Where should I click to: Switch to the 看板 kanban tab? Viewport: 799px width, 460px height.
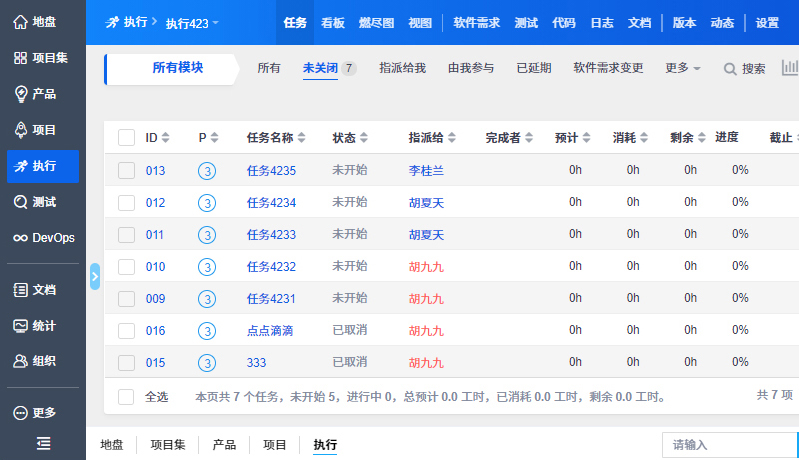[x=334, y=22]
